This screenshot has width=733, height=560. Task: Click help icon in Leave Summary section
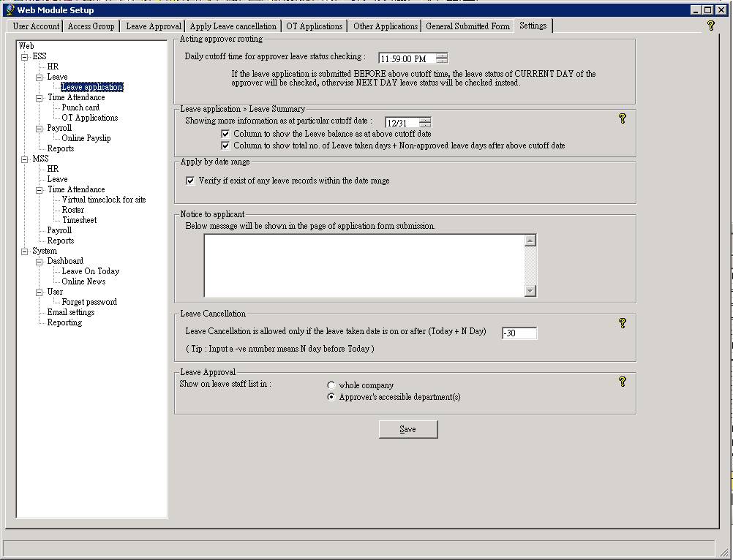coord(623,118)
